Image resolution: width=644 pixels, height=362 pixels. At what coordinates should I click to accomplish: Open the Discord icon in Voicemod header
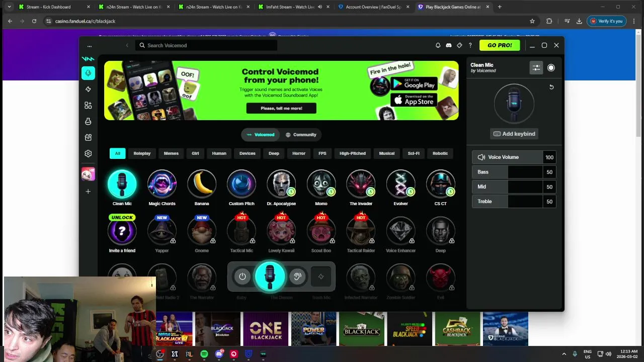coord(449,45)
